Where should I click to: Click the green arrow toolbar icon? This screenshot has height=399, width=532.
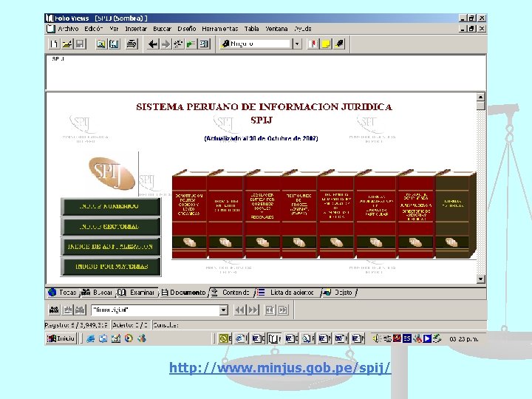point(191,44)
